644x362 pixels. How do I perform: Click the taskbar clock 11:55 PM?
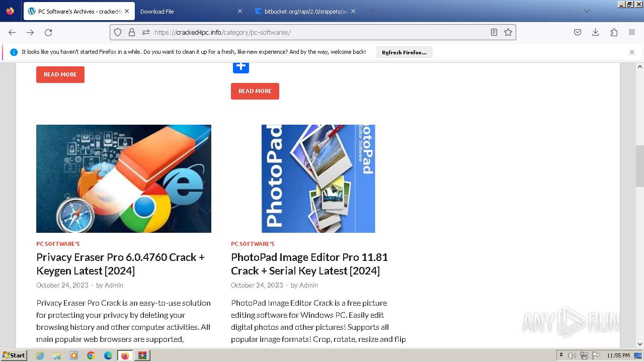[x=618, y=355]
